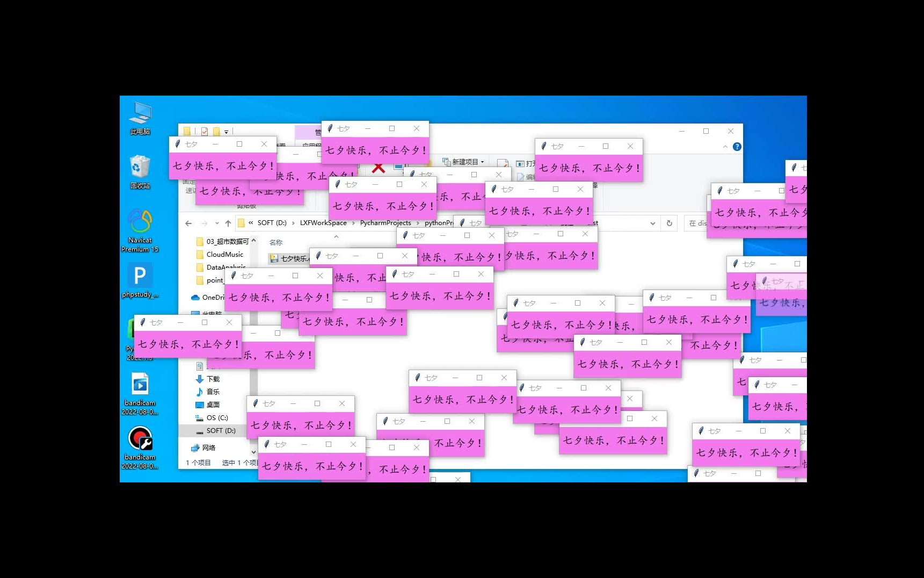Image resolution: width=924 pixels, height=578 pixels.
Task: Expand the address bar history dropdown
Action: (653, 223)
